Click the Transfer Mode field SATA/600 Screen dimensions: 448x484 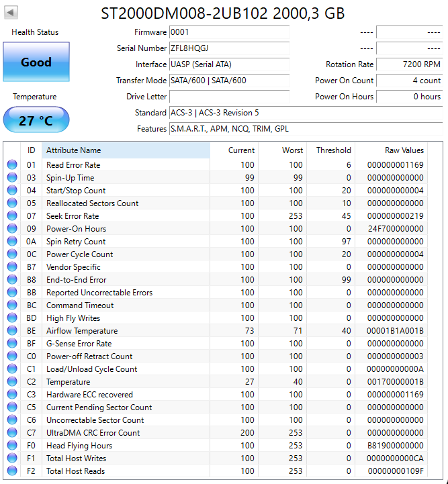[230, 81]
